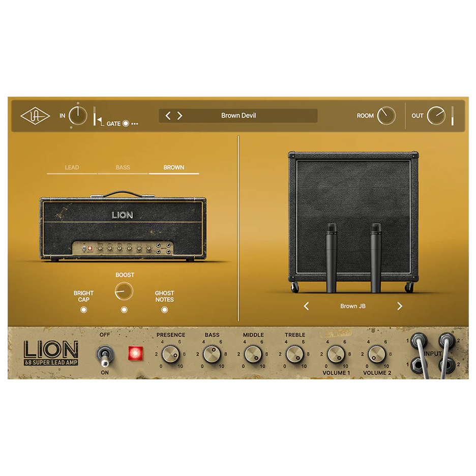Click the VOLUME 1 label
Screen dimensions: 476x476
tap(336, 373)
